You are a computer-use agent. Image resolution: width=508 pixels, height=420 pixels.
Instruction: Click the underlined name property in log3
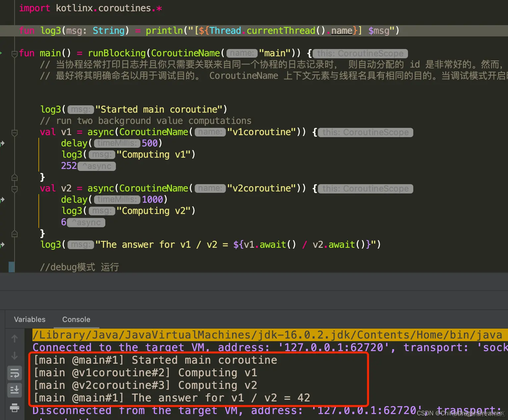coord(342,31)
